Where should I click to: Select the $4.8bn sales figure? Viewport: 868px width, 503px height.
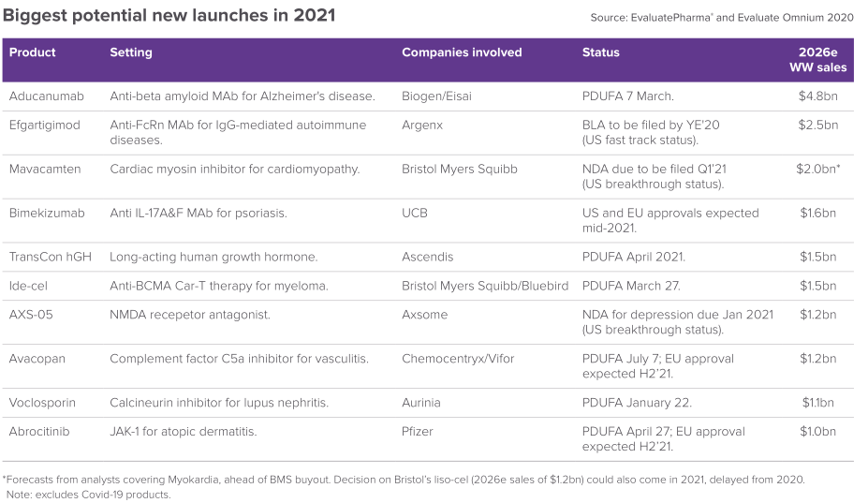[817, 96]
